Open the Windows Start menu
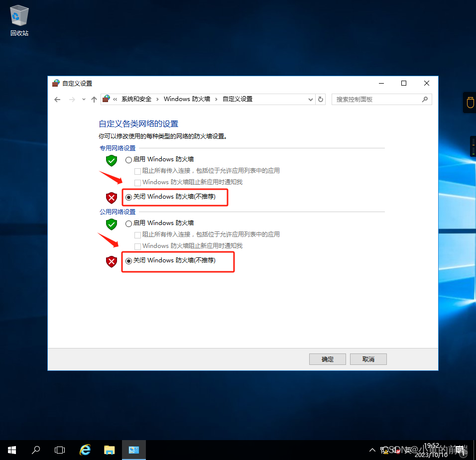 [12, 450]
